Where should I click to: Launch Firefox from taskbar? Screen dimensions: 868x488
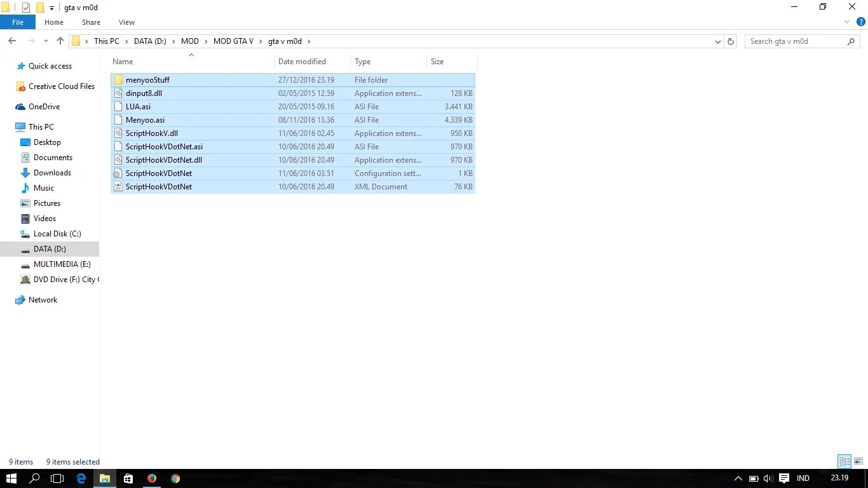151,478
